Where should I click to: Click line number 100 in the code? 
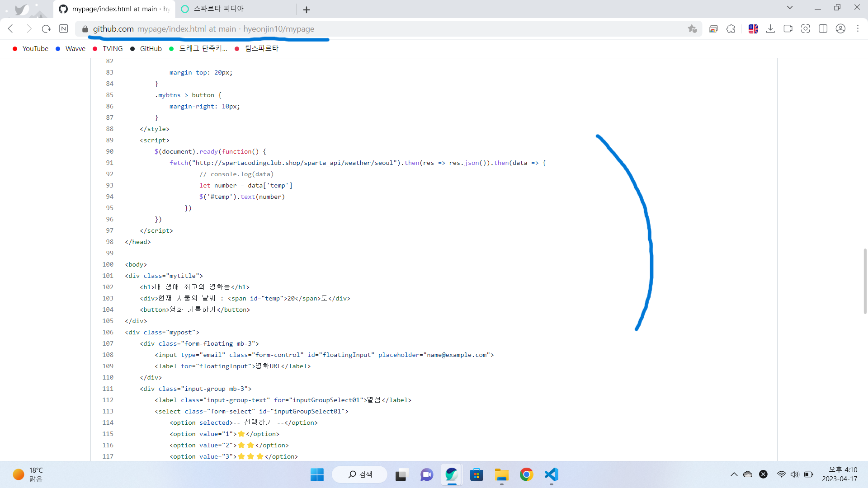click(108, 264)
